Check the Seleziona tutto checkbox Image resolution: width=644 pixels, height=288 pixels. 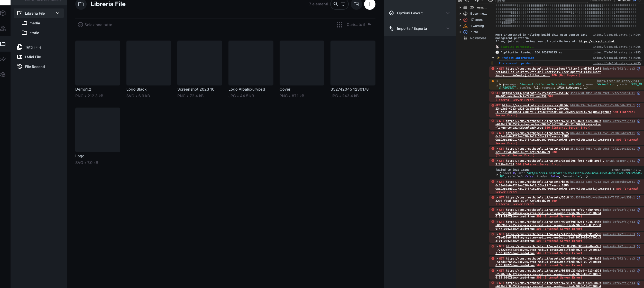pyautogui.click(x=81, y=25)
